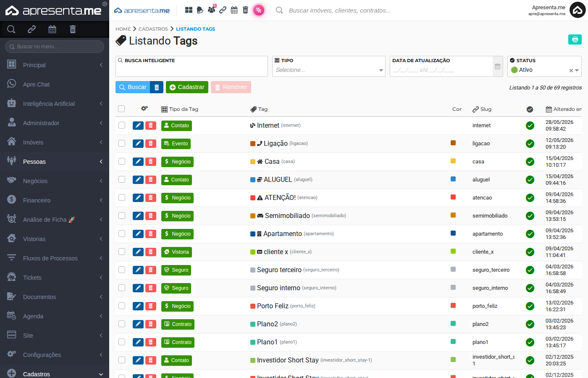Delete the Plano1 tag row
This screenshot has height=378, width=588.
point(151,342)
